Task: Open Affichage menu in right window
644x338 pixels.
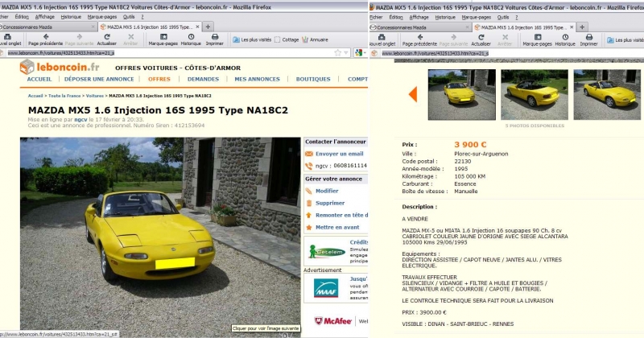Action: click(419, 17)
